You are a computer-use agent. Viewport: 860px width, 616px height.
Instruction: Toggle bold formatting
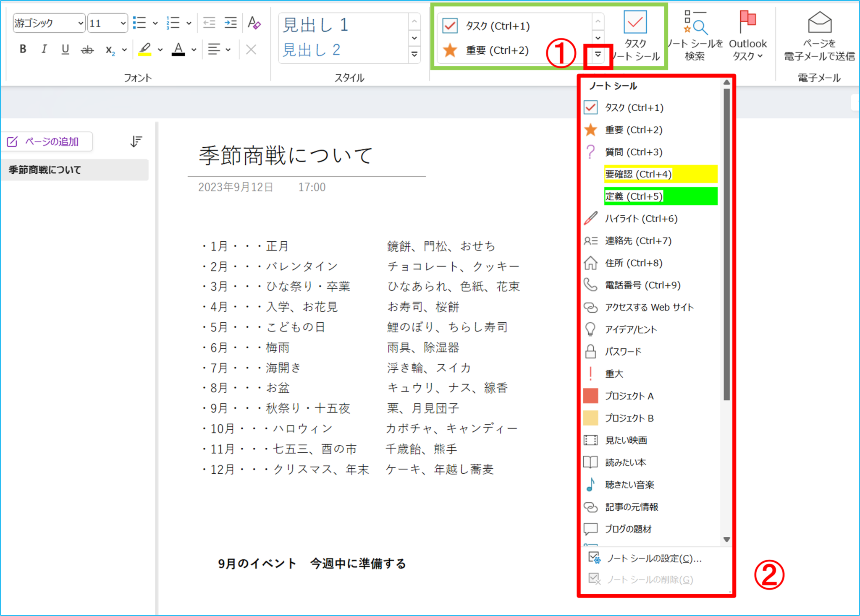point(23,50)
